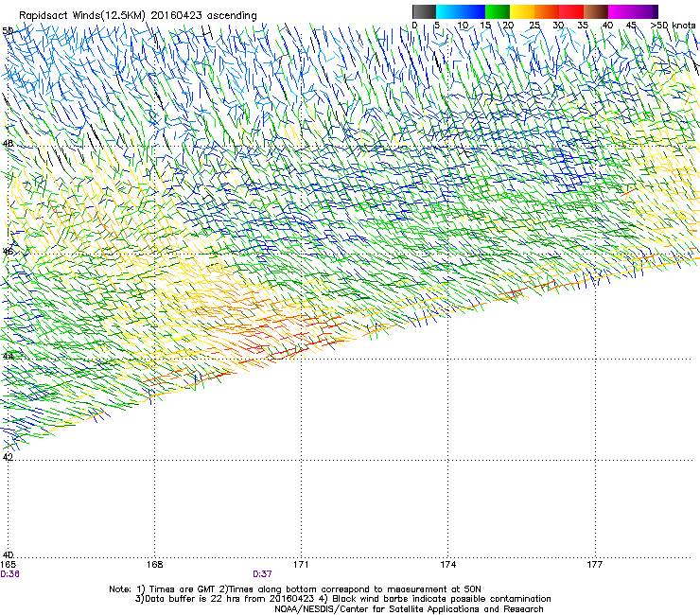Click latitude label '46'
Image resolution: width=700 pixels, height=615 pixels.
point(8,252)
